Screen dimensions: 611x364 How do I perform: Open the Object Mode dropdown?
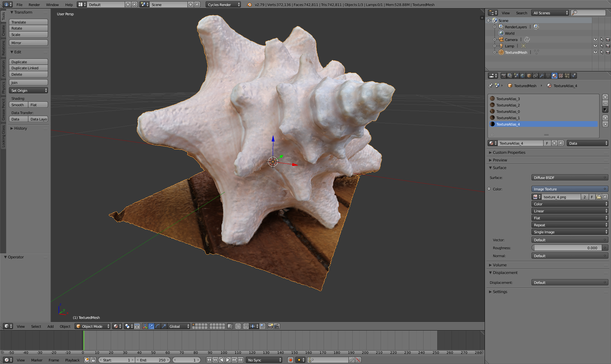[x=93, y=326]
